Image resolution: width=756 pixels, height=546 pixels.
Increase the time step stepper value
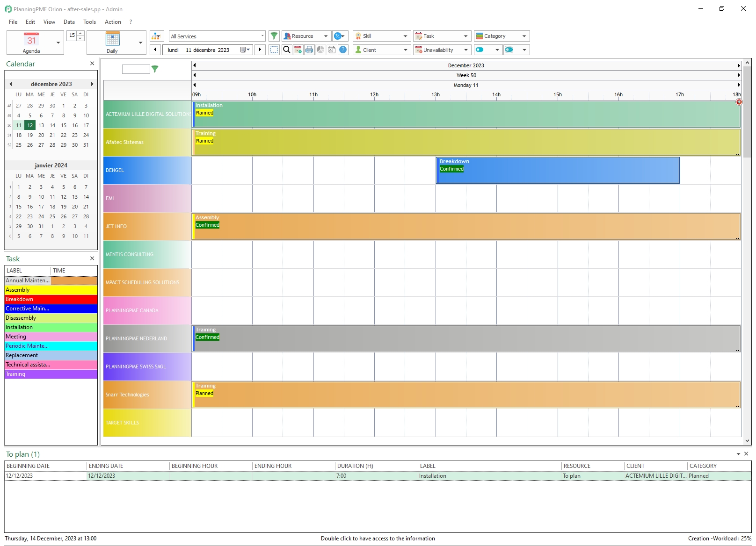click(x=81, y=33)
